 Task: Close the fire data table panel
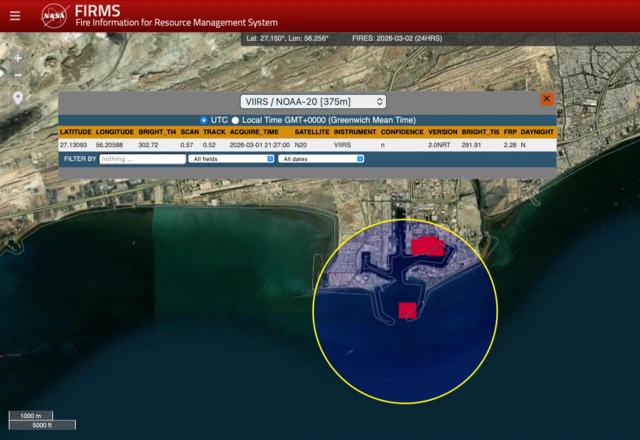[547, 99]
